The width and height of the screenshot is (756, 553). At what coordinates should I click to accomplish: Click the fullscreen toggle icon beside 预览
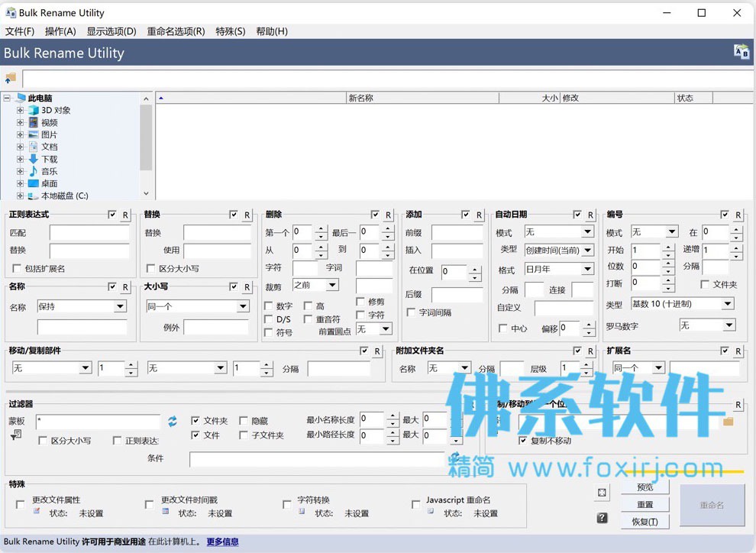coord(602,492)
